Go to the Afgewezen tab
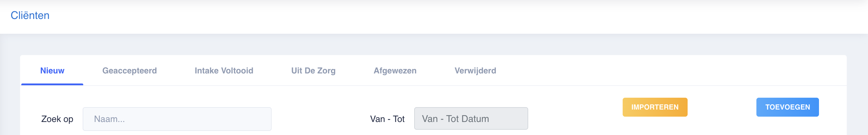This screenshot has width=868, height=135. coord(395,70)
